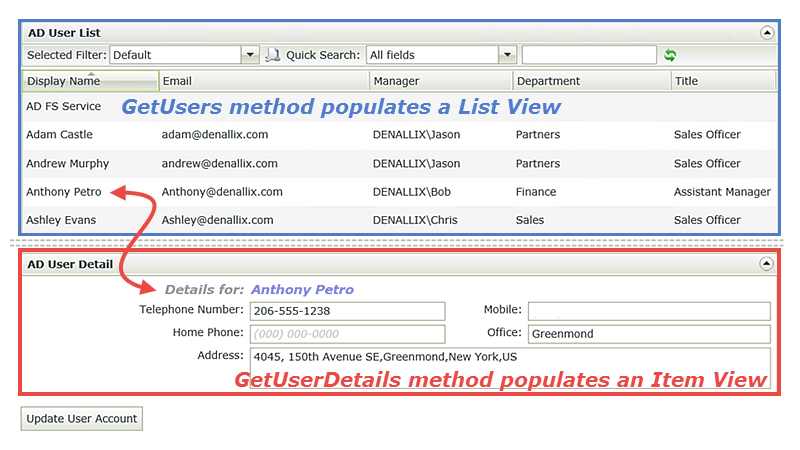The height and width of the screenshot is (450, 800).
Task: Sort by Title column header
Action: click(723, 81)
